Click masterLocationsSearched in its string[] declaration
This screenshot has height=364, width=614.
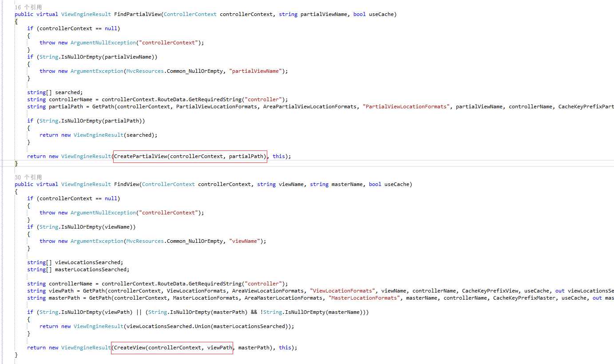[91, 269]
